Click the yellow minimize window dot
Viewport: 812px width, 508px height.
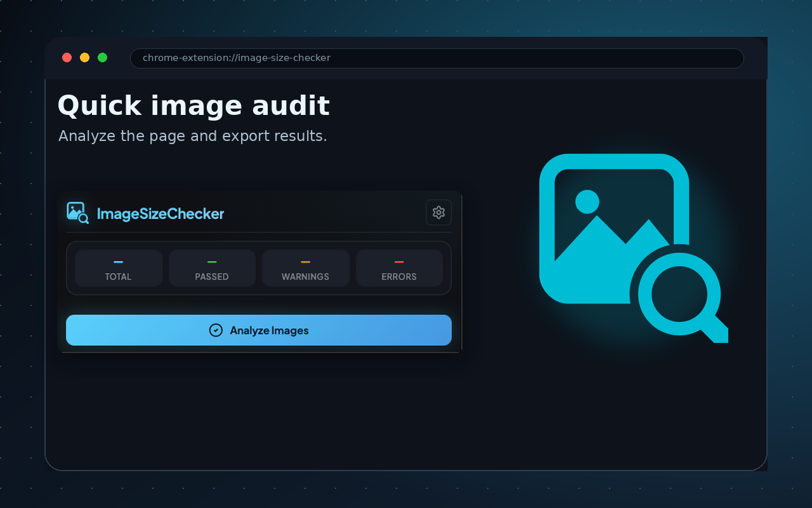[84, 58]
